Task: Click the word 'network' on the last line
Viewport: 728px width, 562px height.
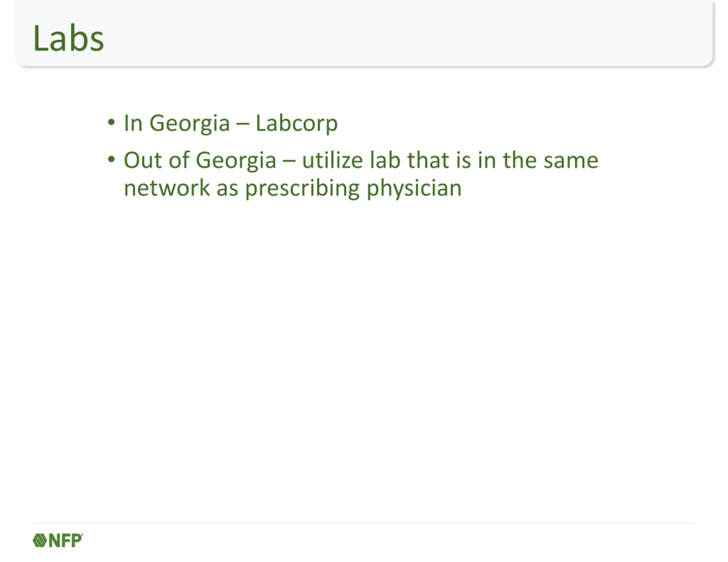Action: click(x=167, y=188)
